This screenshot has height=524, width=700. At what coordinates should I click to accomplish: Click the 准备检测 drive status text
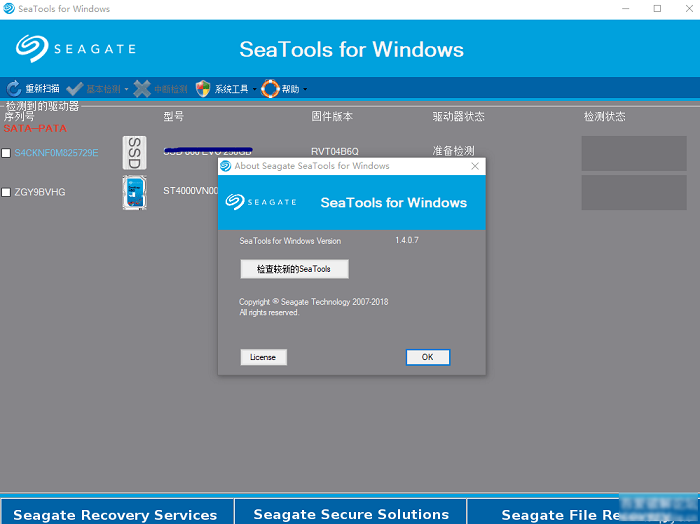pyautogui.click(x=453, y=151)
